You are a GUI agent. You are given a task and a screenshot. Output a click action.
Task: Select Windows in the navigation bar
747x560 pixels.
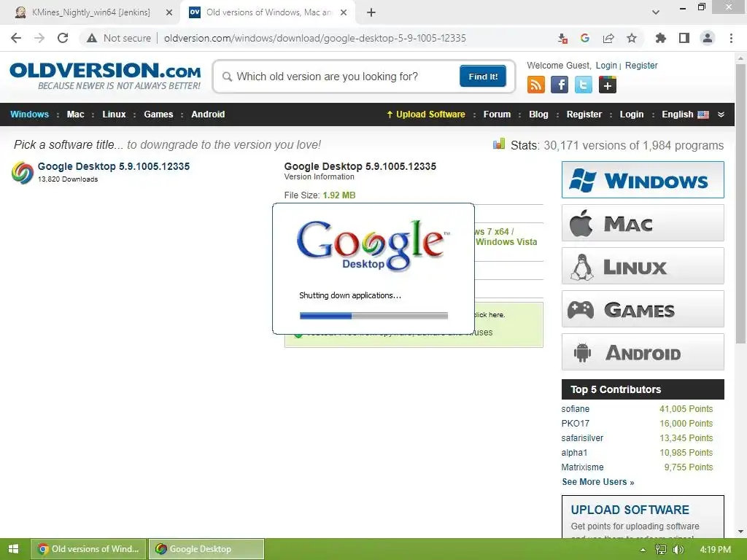[x=29, y=114]
